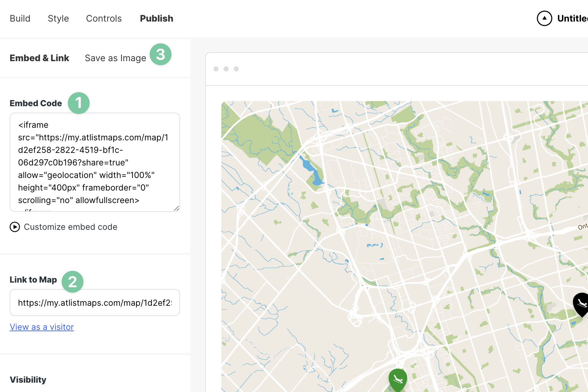588x392 pixels.
Task: Switch to the Style tab
Action: pos(58,18)
